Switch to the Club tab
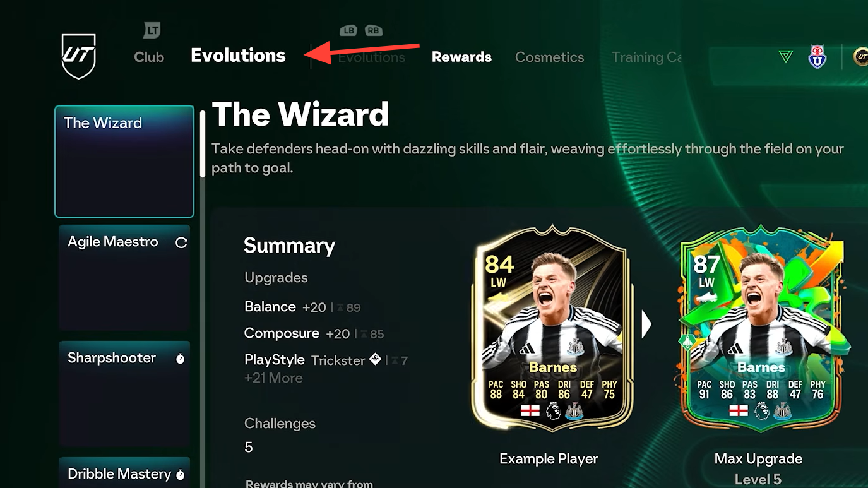Viewport: 868px width, 488px height. tap(149, 57)
